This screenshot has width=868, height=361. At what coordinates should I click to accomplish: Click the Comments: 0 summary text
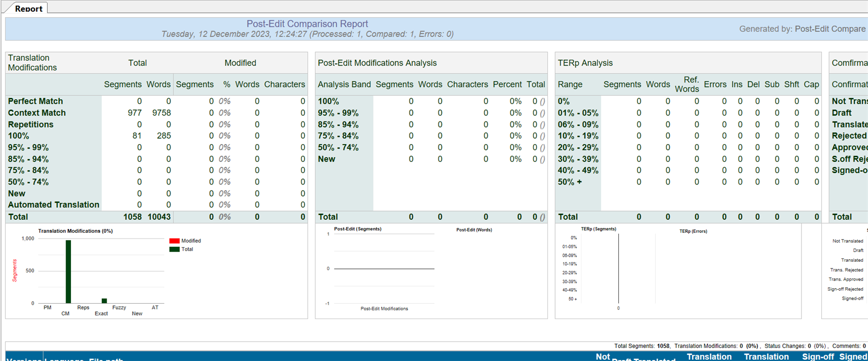(849, 346)
